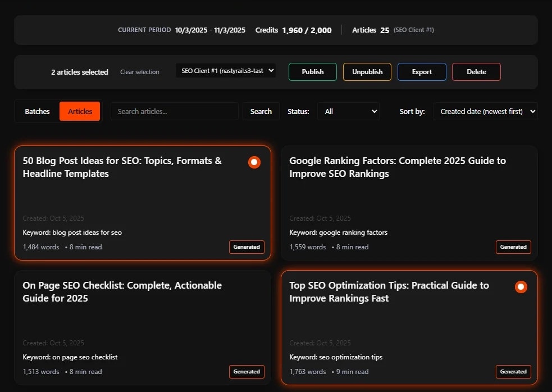Viewport: 552px width, 392px height.
Task: Click Generated badge on Google Ranking Factors card
Action: (513, 247)
